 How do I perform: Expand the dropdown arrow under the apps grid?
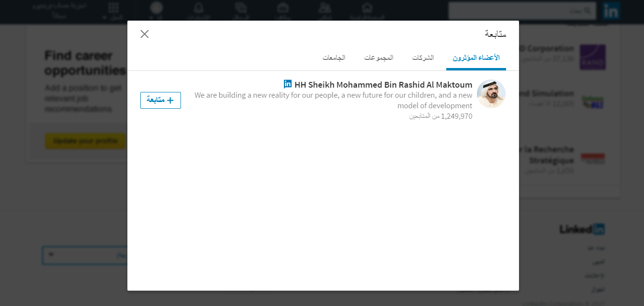105,18
